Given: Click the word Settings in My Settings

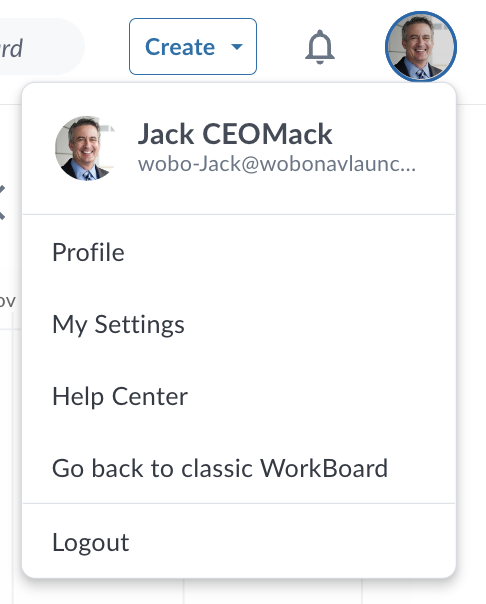Looking at the screenshot, I should pos(139,325).
